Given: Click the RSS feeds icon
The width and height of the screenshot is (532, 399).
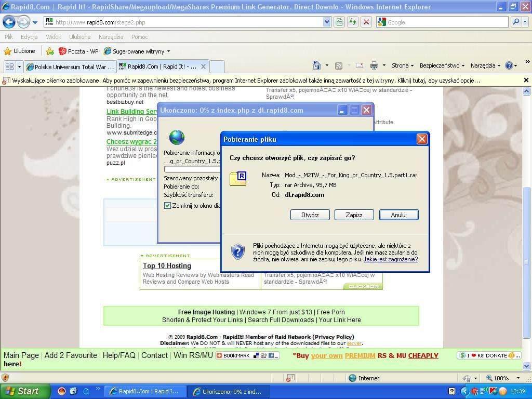Looking at the screenshot, I should [338, 66].
